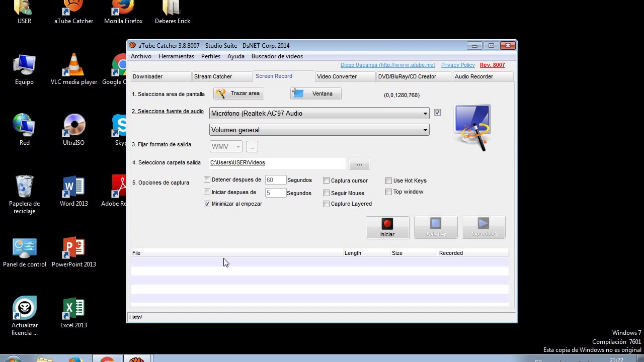Open the Actualizar licencia desktop shortcut
Viewport: 644px width, 362px height.
(x=24, y=316)
